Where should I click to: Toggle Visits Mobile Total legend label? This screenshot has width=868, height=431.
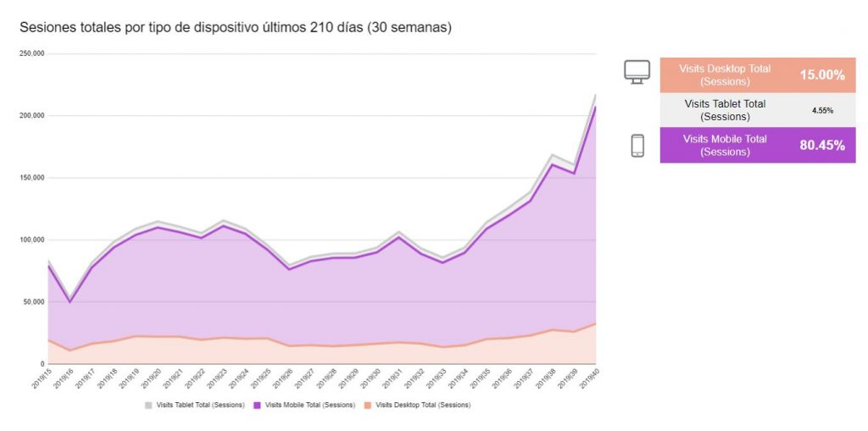(x=310, y=405)
